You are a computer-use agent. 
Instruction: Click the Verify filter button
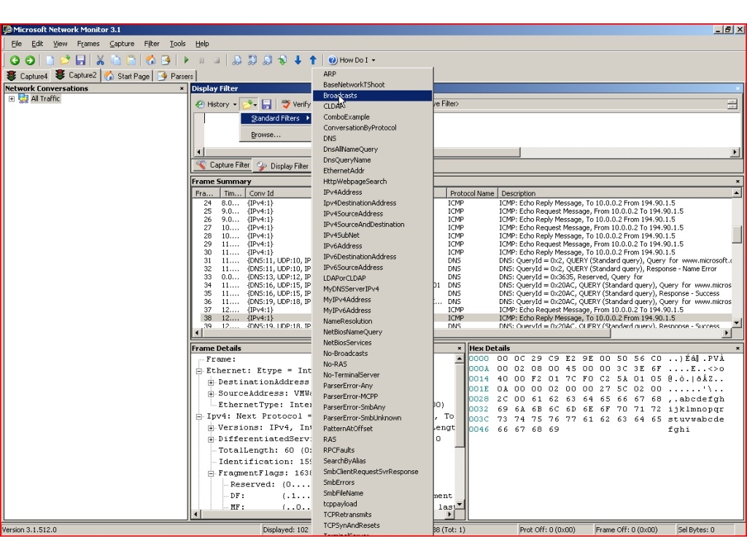point(296,104)
